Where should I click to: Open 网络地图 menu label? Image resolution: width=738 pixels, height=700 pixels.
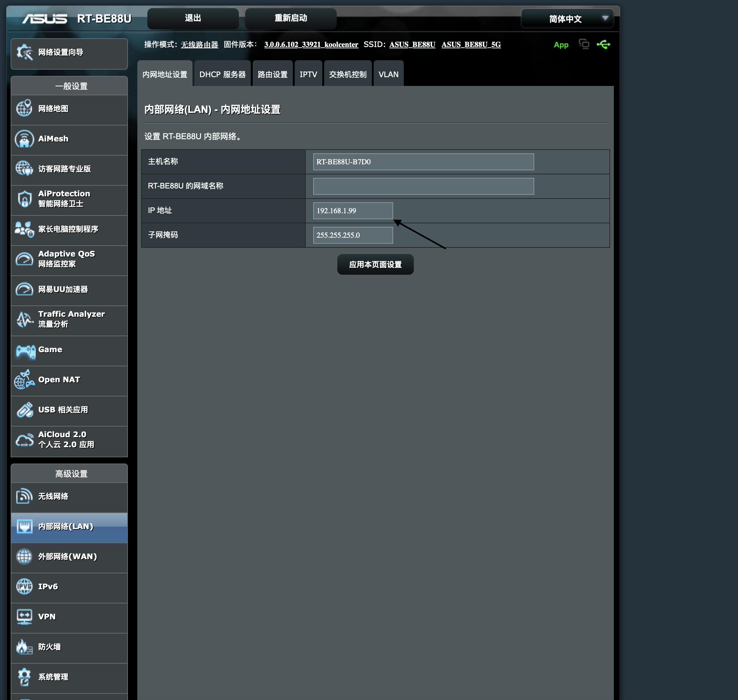53,109
